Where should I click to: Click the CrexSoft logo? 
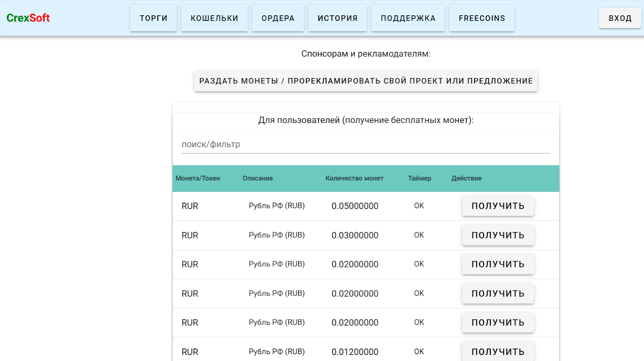28,18
